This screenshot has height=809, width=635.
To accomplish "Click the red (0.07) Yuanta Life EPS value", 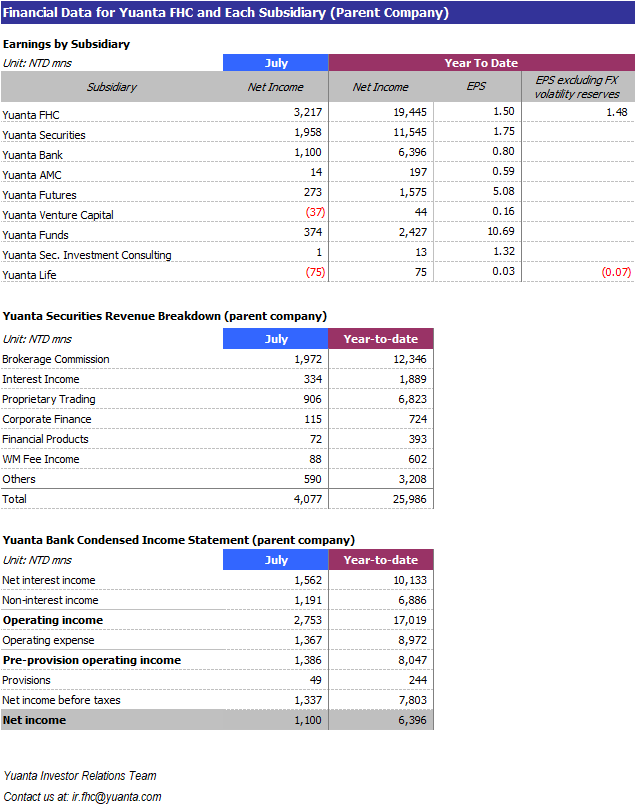I will coord(616,272).
